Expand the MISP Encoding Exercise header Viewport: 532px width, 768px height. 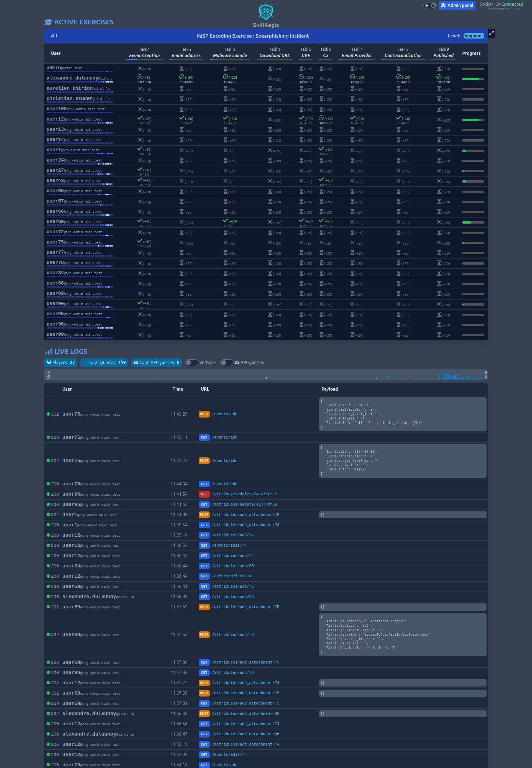(252, 36)
